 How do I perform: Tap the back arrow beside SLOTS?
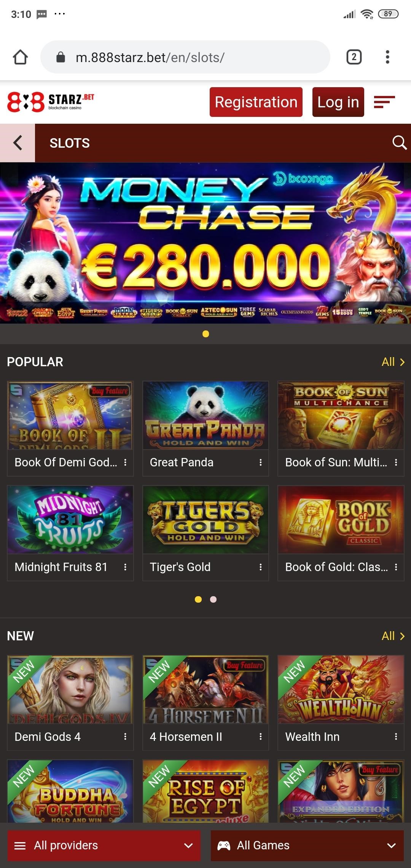[x=18, y=143]
